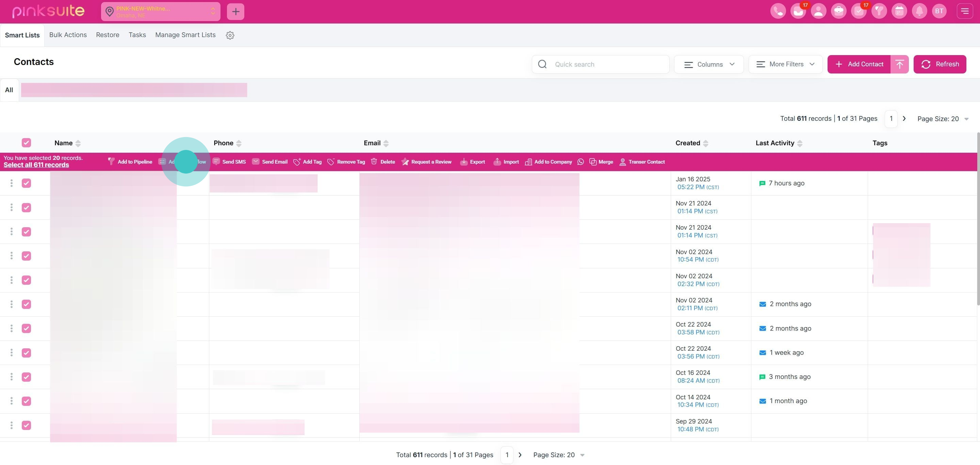Screen dimensions: 980x465
Task: Uncheck the contact created Oct 16 2024
Action: (26, 377)
